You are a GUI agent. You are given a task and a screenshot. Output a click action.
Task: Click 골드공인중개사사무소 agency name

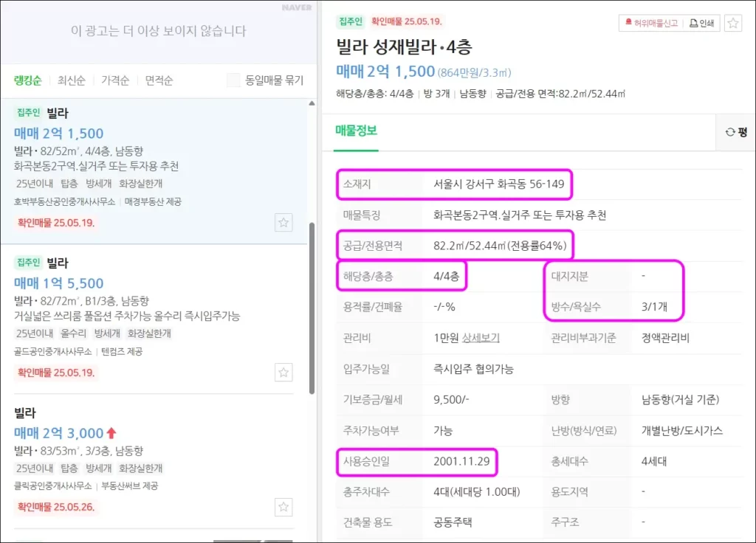[x=52, y=352]
